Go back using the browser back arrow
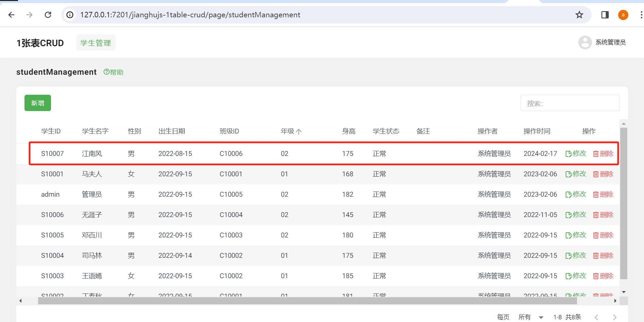This screenshot has width=644, height=322. click(x=11, y=15)
